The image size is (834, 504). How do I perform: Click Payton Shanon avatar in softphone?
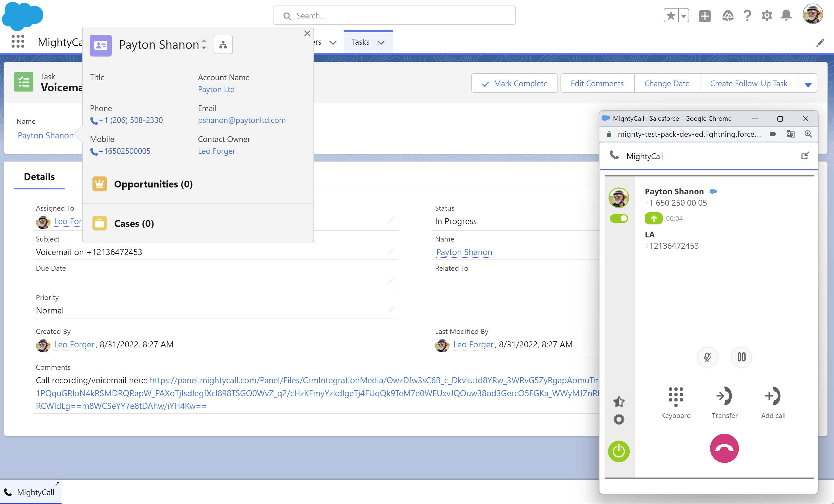pyautogui.click(x=619, y=198)
